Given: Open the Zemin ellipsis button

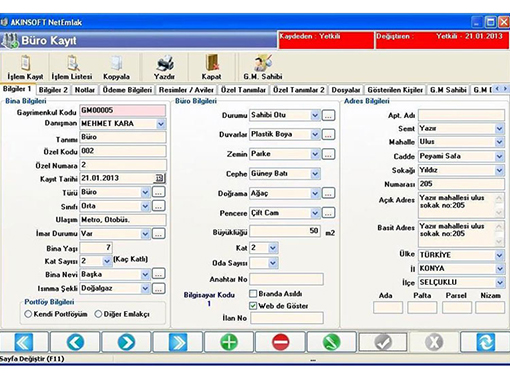Looking at the screenshot, I should coord(329,154).
